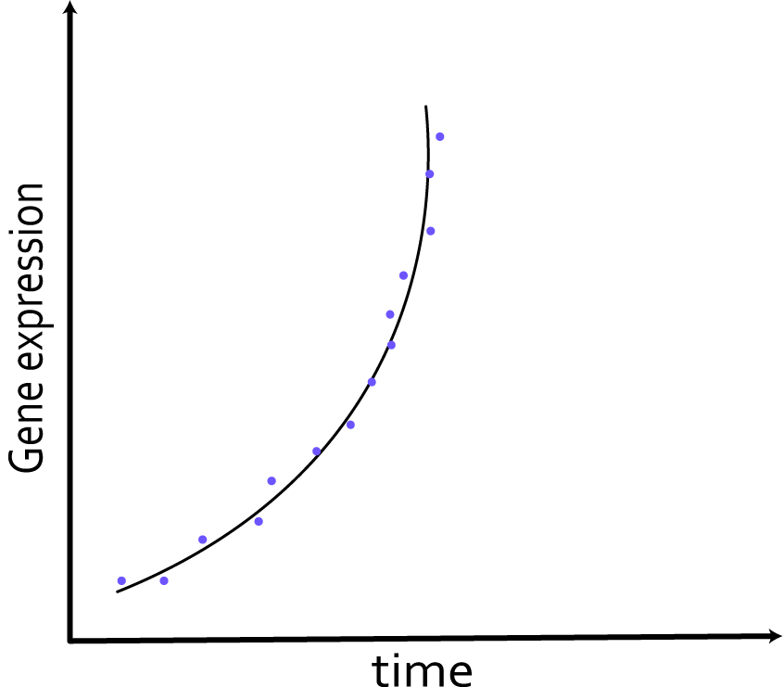Click the "time" x-axis label
Viewport: 784px width, 687px height.
(x=422, y=669)
